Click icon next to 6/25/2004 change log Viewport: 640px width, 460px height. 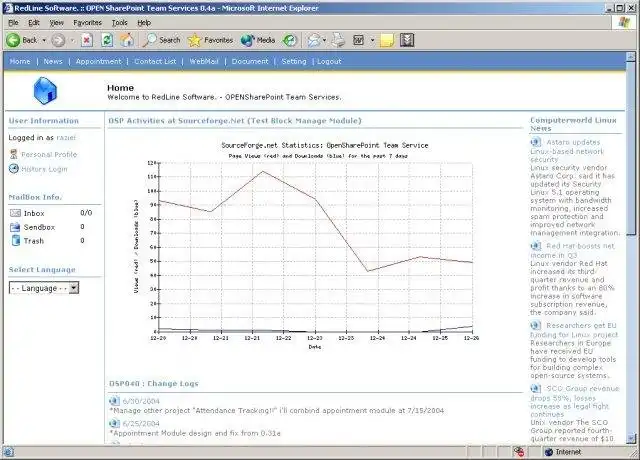[x=114, y=423]
